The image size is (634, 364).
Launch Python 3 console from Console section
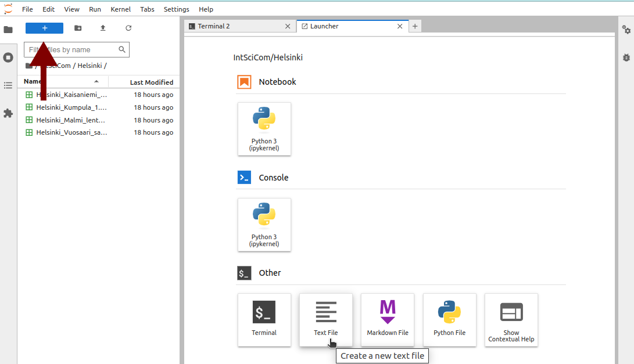[264, 225]
